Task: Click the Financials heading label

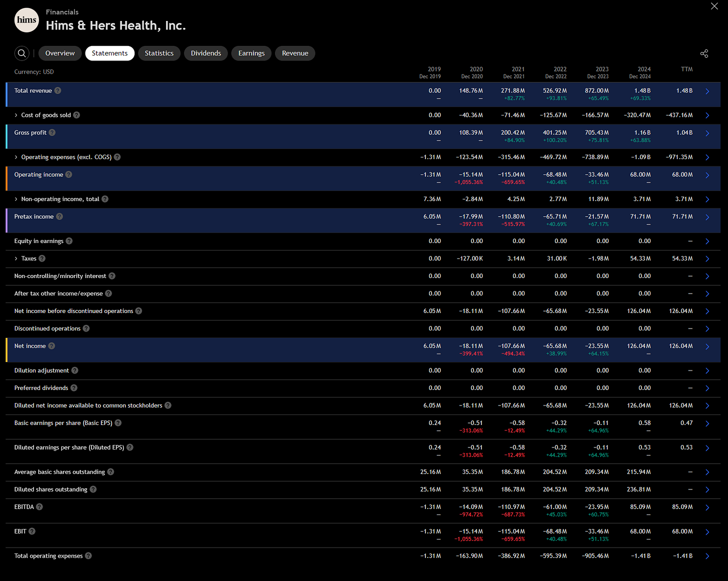Action: 62,12
